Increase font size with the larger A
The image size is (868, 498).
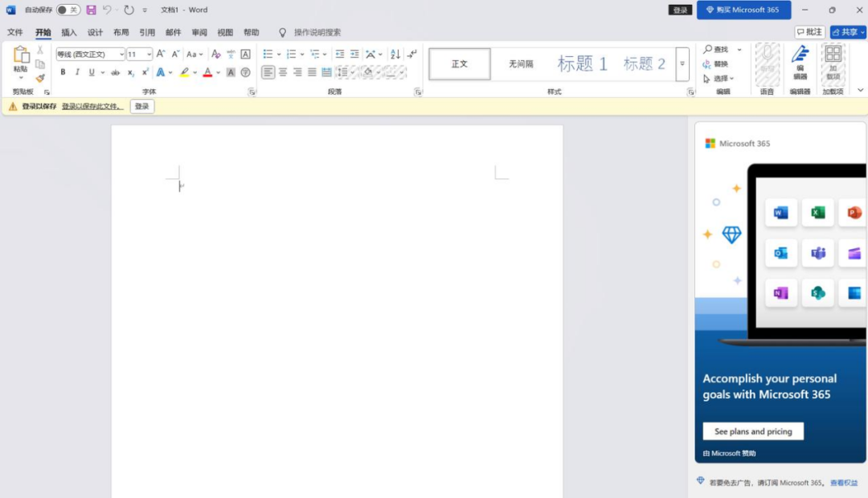pyautogui.click(x=161, y=54)
